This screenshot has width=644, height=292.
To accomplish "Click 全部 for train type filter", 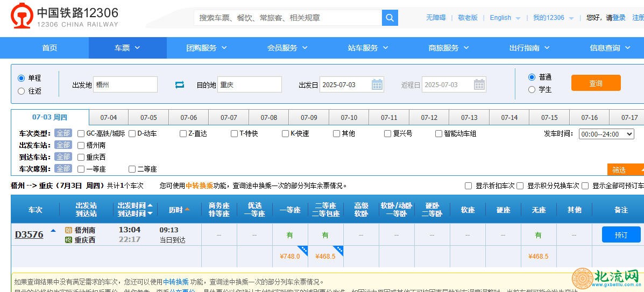I will 63,133.
